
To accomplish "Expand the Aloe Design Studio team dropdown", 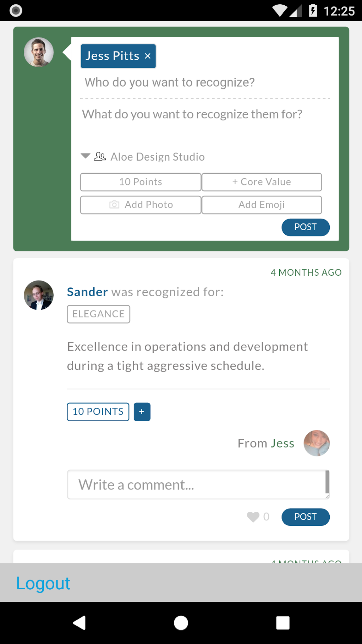I will [x=86, y=156].
